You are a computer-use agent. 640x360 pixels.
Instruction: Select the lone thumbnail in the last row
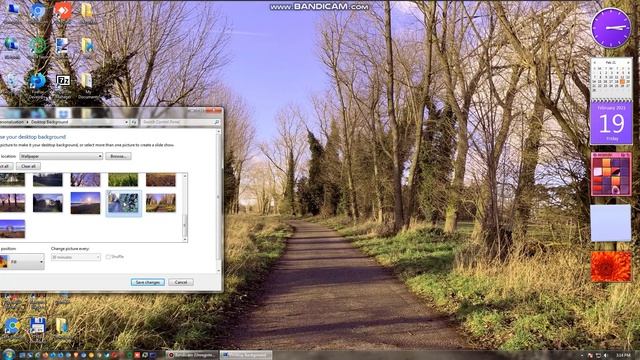coord(12,229)
